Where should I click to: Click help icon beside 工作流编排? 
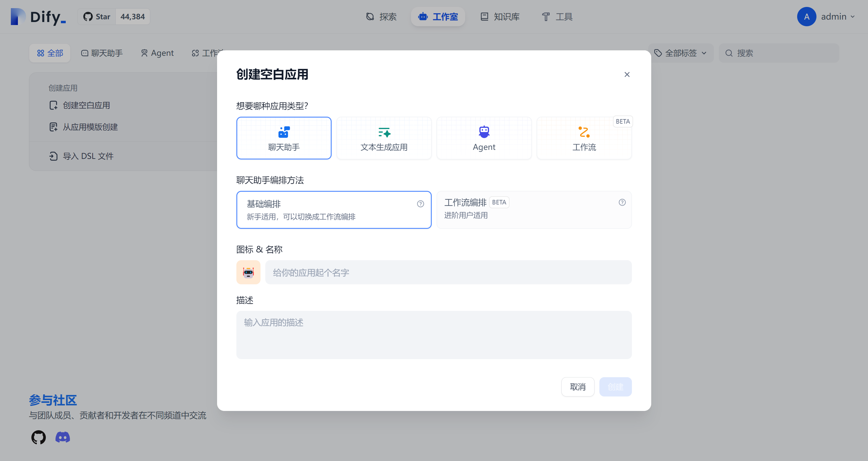click(622, 202)
